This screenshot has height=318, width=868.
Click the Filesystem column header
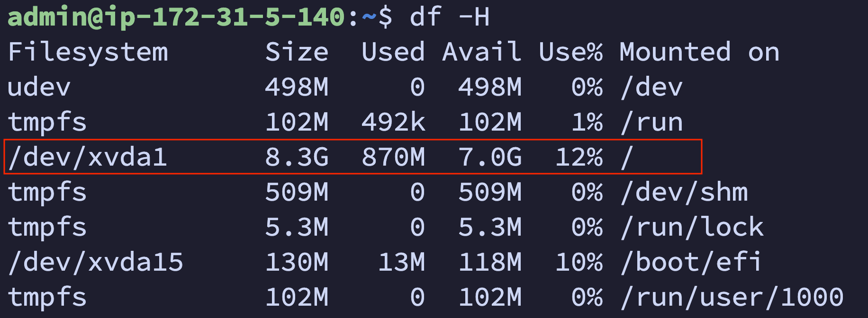88,52
